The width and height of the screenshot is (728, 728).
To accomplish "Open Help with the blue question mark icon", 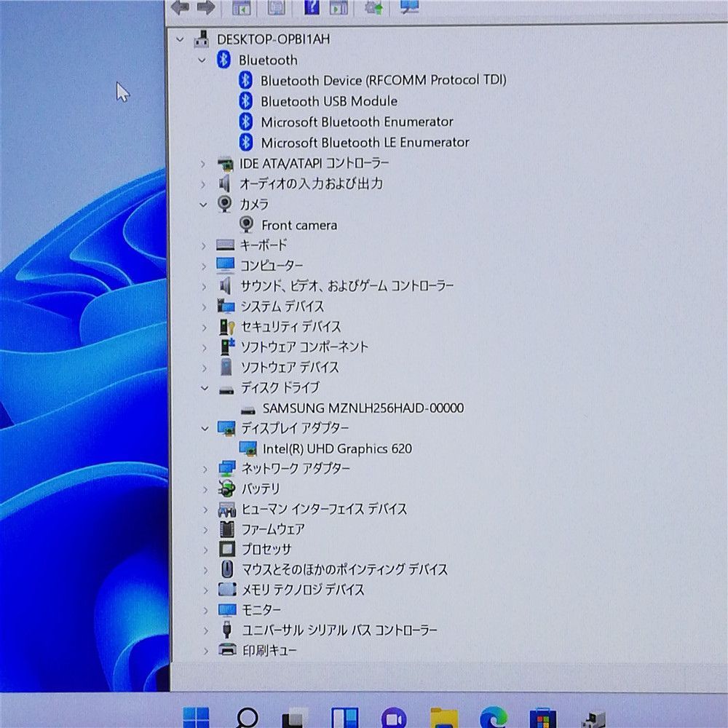I will click(312, 7).
